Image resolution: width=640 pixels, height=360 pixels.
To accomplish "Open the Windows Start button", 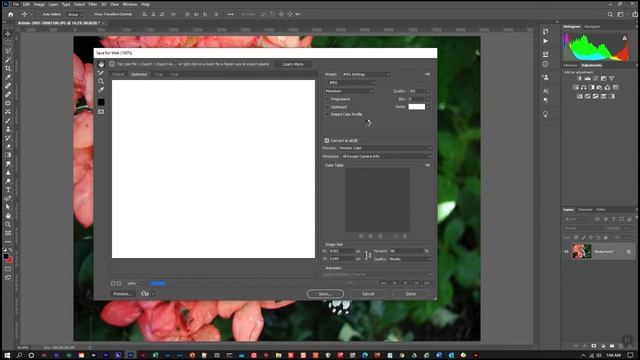I will [7, 356].
